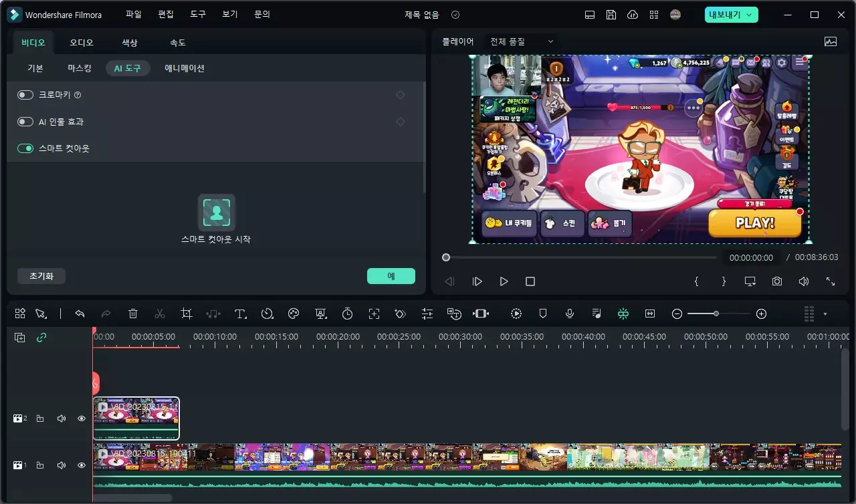
Task: Select the 마스킹 sub-tab
Action: tap(80, 68)
